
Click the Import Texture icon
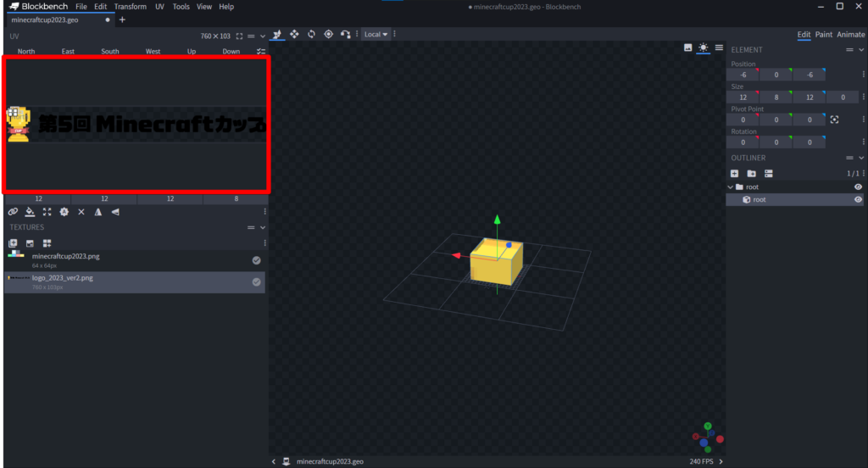pos(14,243)
